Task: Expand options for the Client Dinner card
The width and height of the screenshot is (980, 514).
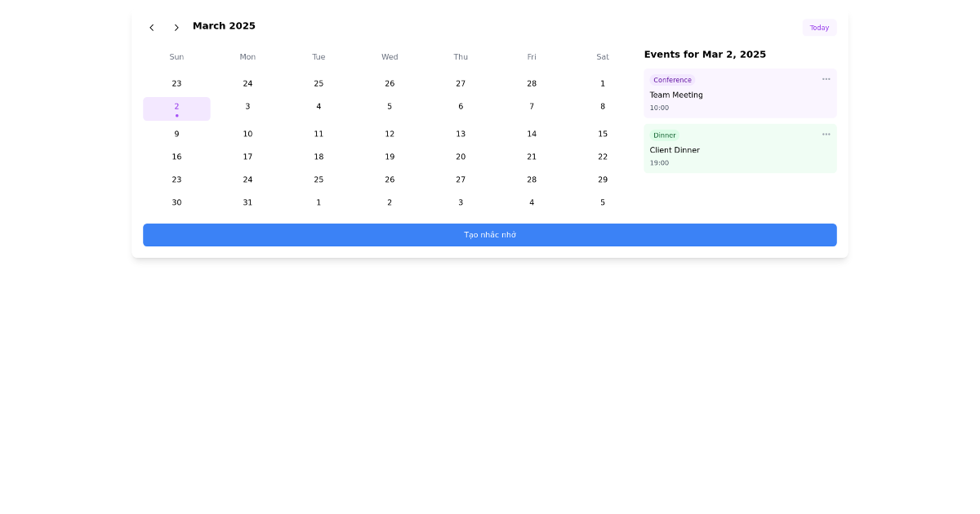Action: (x=826, y=134)
